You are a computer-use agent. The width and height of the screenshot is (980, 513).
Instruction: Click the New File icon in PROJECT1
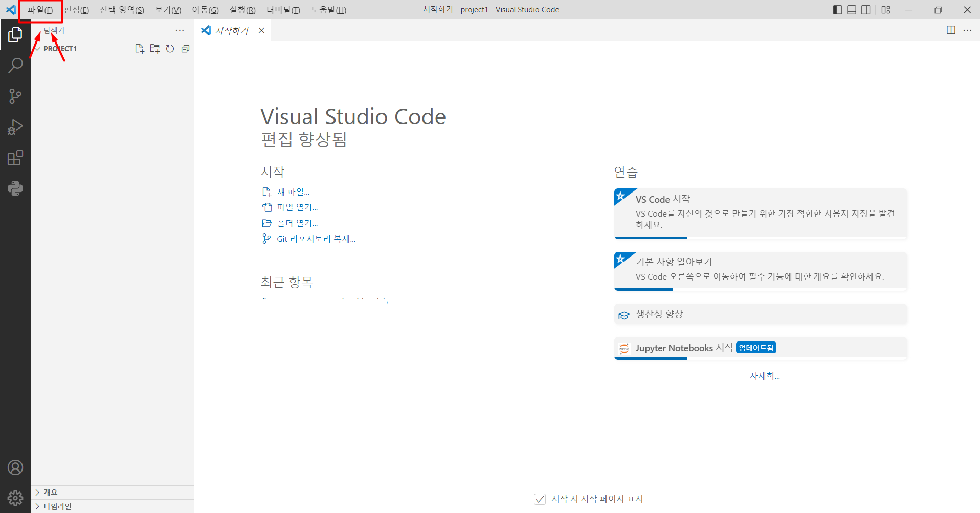139,49
